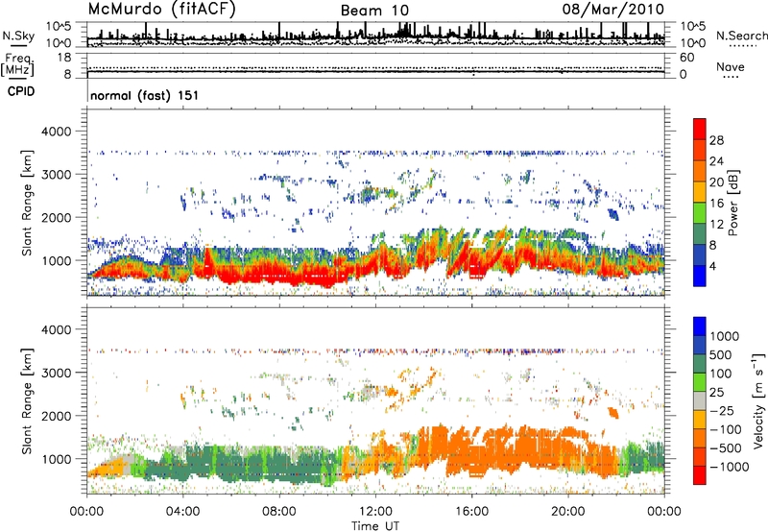The height and width of the screenshot is (532, 768).
Task: Click the red backscatter band near 08:00
Action: [x=279, y=274]
